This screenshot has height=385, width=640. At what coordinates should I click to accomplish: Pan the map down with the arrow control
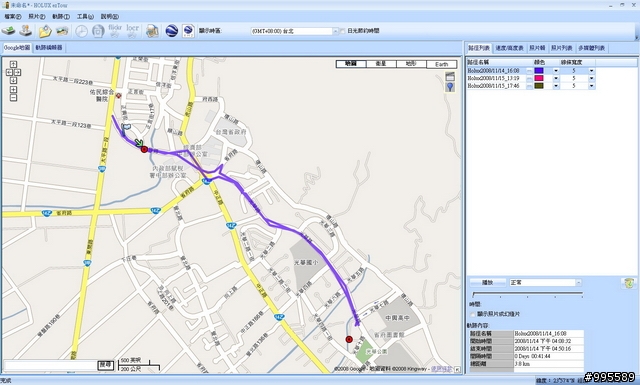pos(13,80)
